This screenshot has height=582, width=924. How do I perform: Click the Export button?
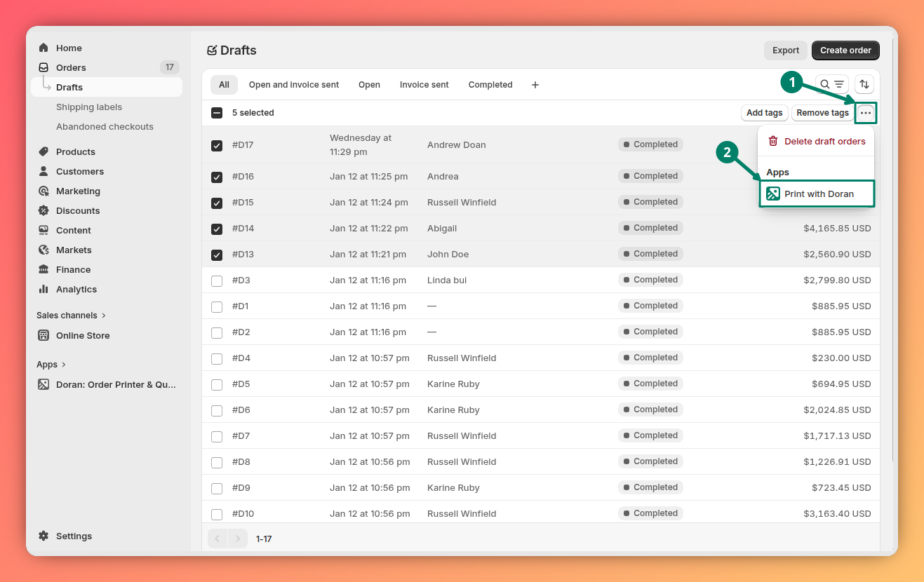pyautogui.click(x=786, y=50)
